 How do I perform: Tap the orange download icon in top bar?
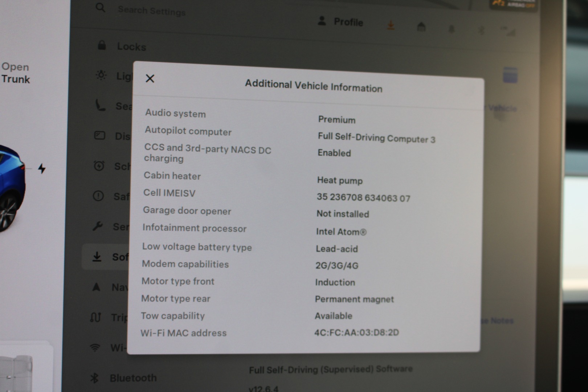tap(391, 26)
